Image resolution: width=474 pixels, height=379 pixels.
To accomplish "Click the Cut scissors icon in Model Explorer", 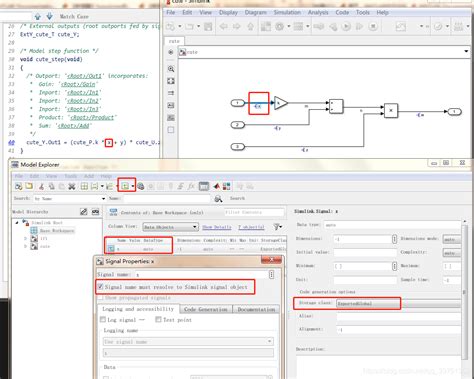I will pos(41,186).
